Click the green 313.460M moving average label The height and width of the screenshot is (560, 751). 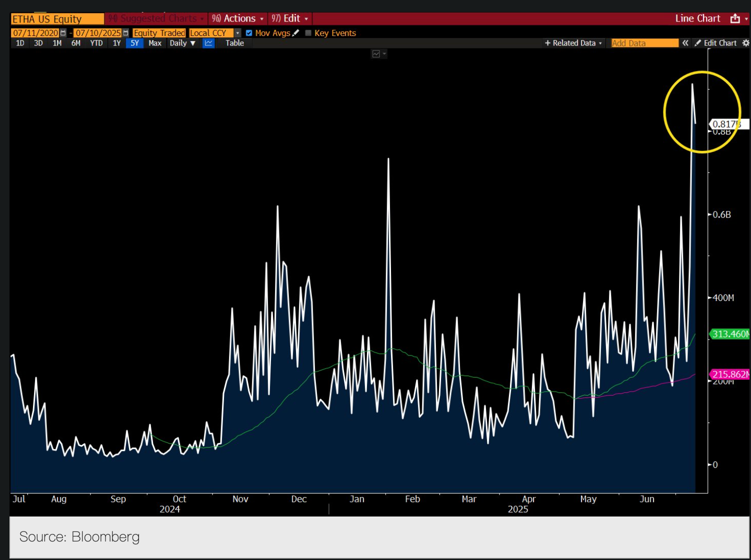pyautogui.click(x=729, y=334)
